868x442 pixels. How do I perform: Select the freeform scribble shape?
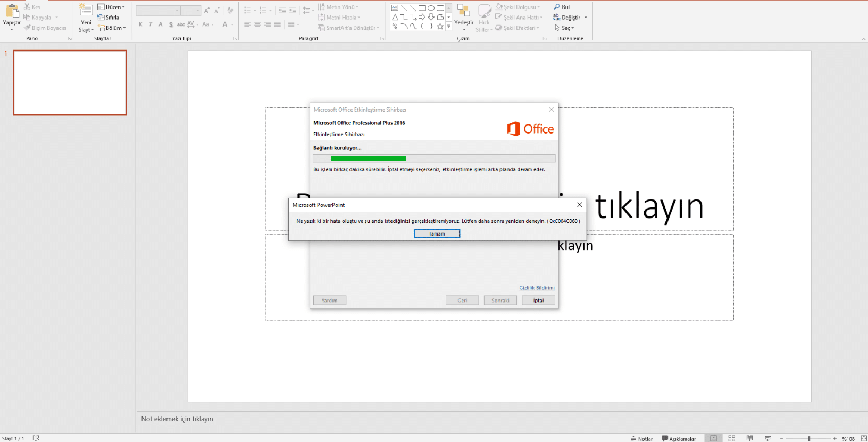click(x=395, y=26)
